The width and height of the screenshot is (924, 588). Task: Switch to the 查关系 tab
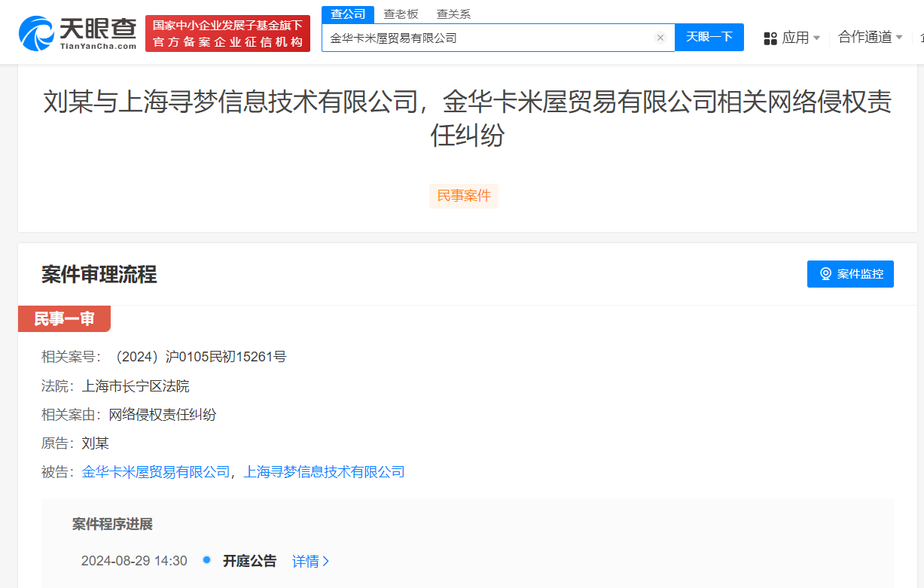454,14
